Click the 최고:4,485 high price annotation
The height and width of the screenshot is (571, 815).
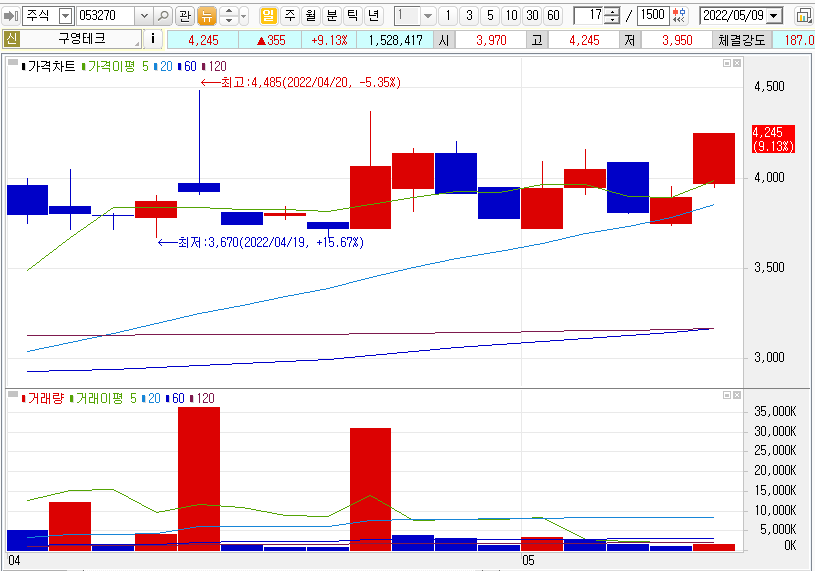click(x=300, y=83)
